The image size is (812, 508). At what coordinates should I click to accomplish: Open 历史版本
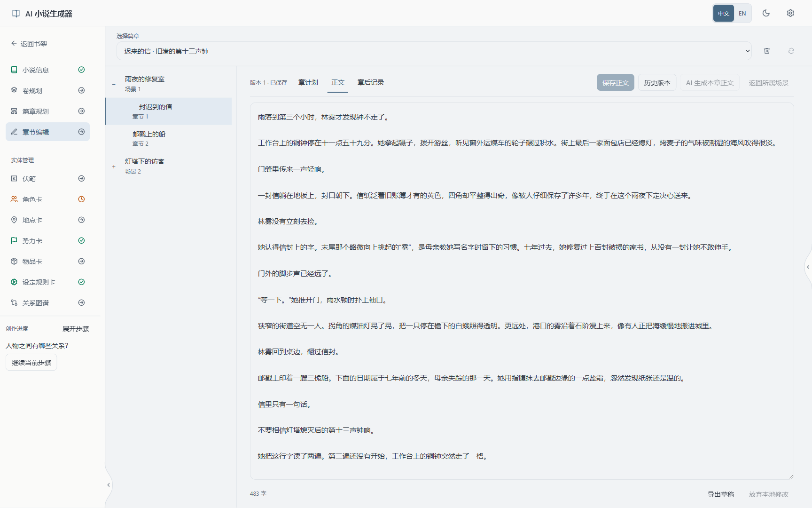point(657,83)
